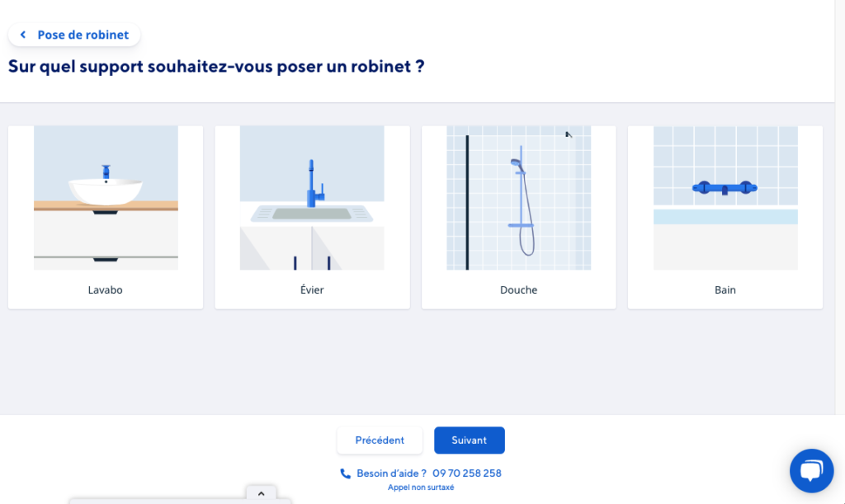Pick the Bain bathtub faucet illustration
This screenshot has height=504, width=845.
[725, 198]
